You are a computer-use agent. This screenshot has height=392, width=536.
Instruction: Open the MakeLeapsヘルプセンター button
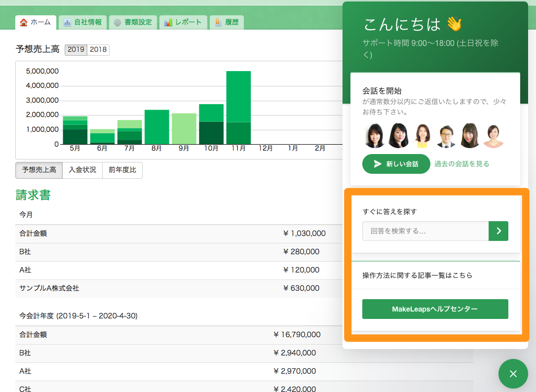(x=435, y=309)
